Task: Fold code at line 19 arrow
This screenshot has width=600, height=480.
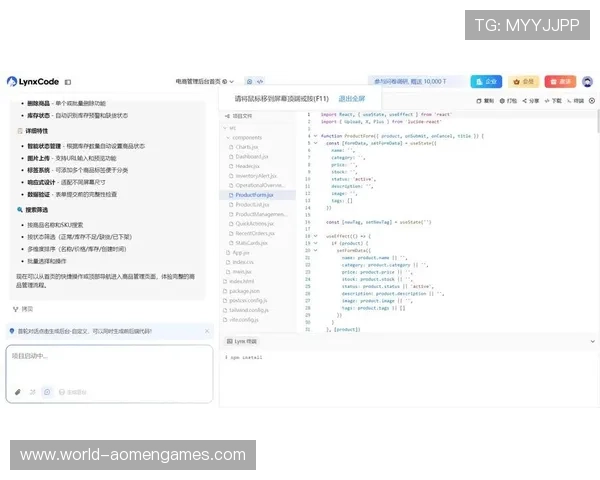Action: pyautogui.click(x=315, y=243)
